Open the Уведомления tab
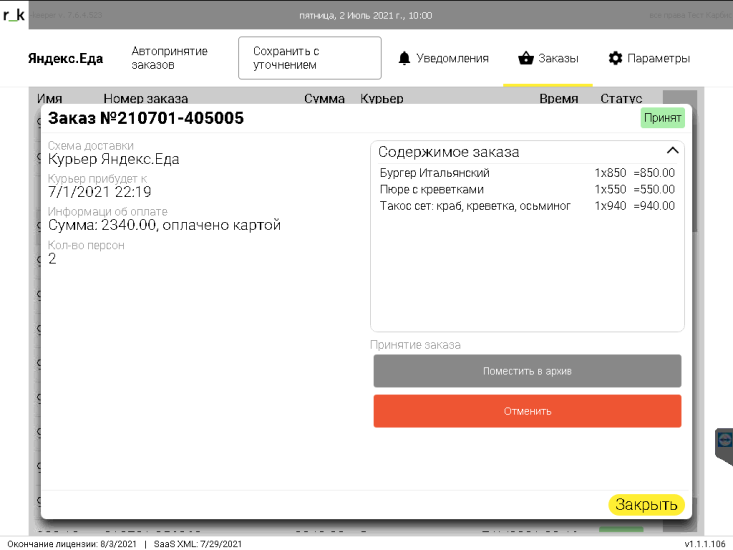The height and width of the screenshot is (550, 733). click(x=443, y=58)
